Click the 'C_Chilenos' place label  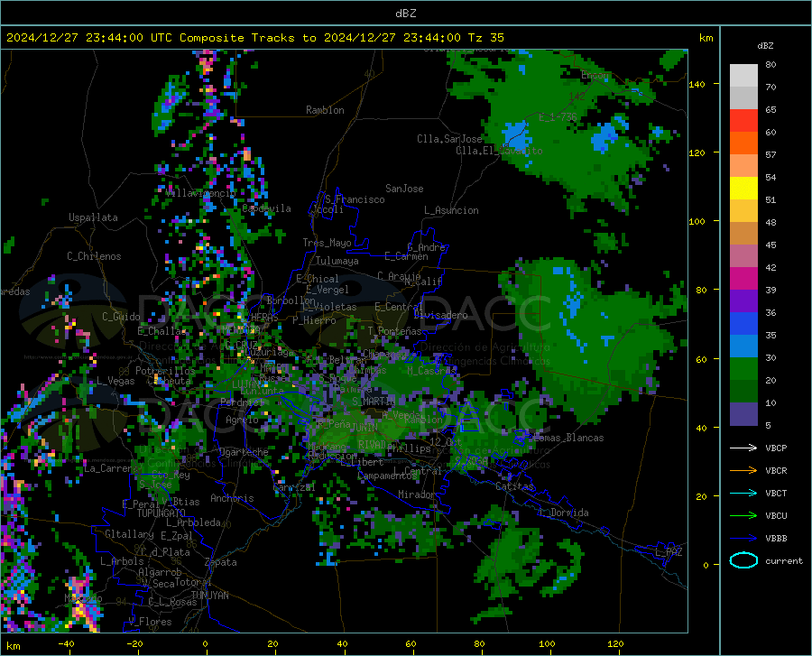(x=94, y=256)
